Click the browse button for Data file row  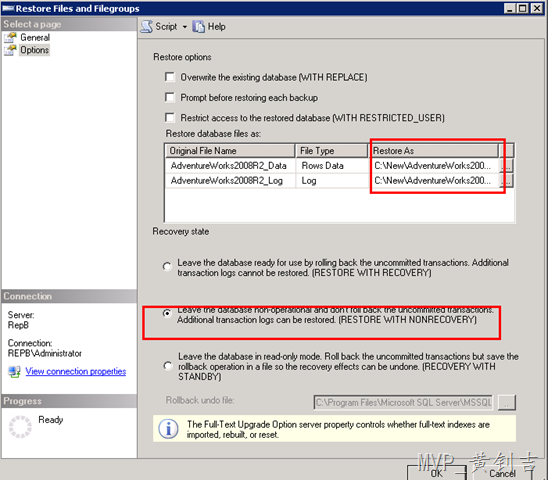pos(507,165)
